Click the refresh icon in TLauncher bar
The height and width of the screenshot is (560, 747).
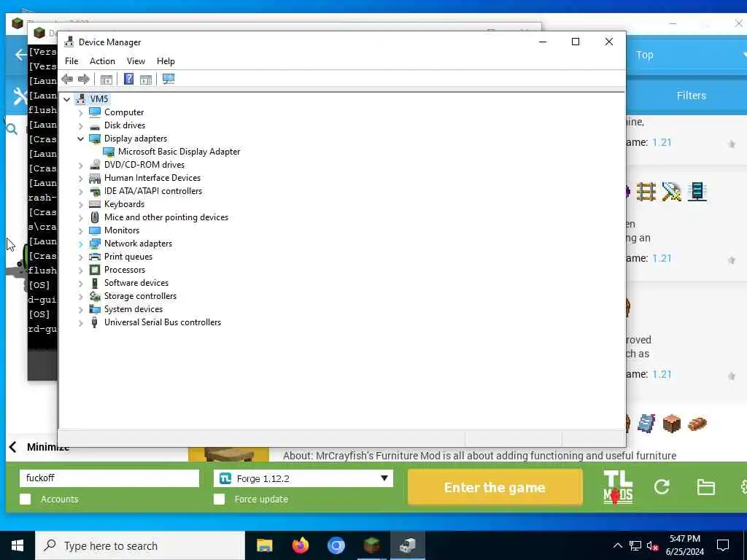click(x=662, y=486)
